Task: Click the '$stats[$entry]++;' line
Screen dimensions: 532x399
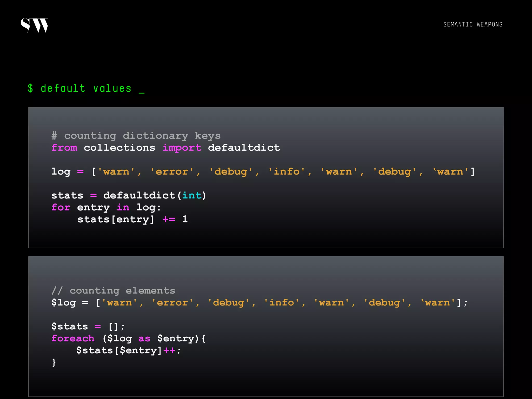Action: [x=129, y=350]
